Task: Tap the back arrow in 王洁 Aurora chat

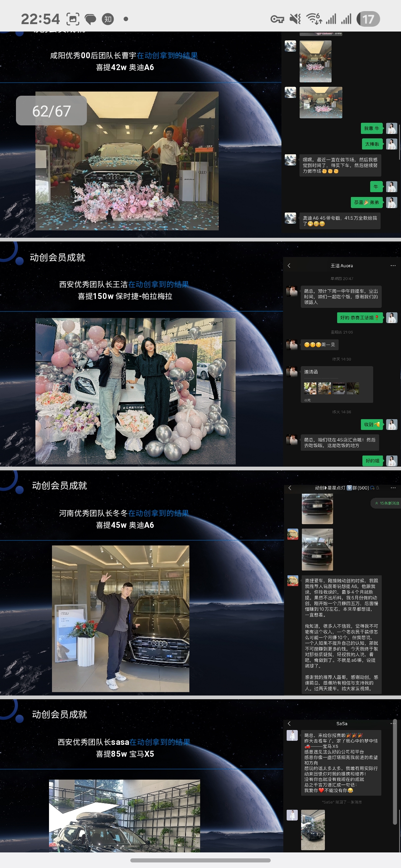Action: tap(289, 266)
